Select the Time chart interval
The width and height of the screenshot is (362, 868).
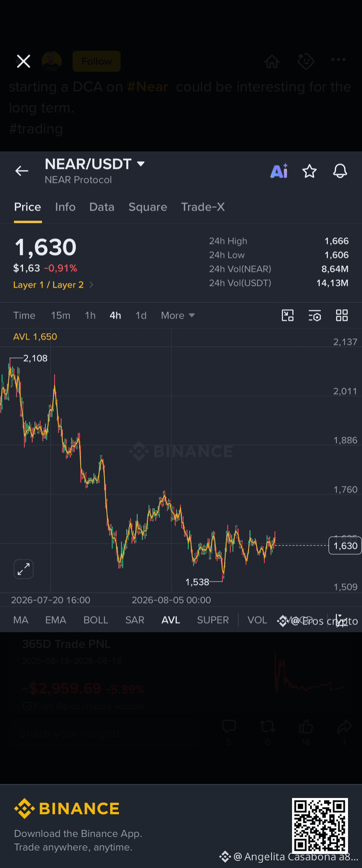(x=24, y=315)
